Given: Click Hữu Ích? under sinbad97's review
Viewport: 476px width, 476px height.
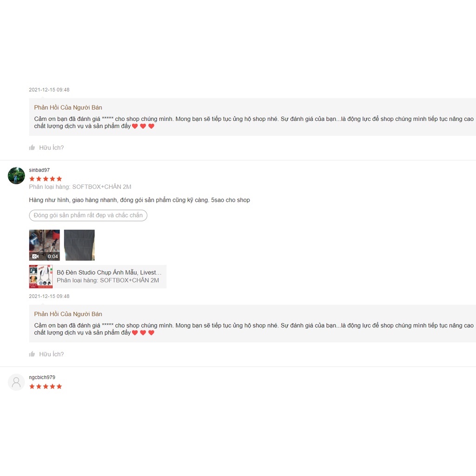Looking at the screenshot, I should click(x=51, y=354).
